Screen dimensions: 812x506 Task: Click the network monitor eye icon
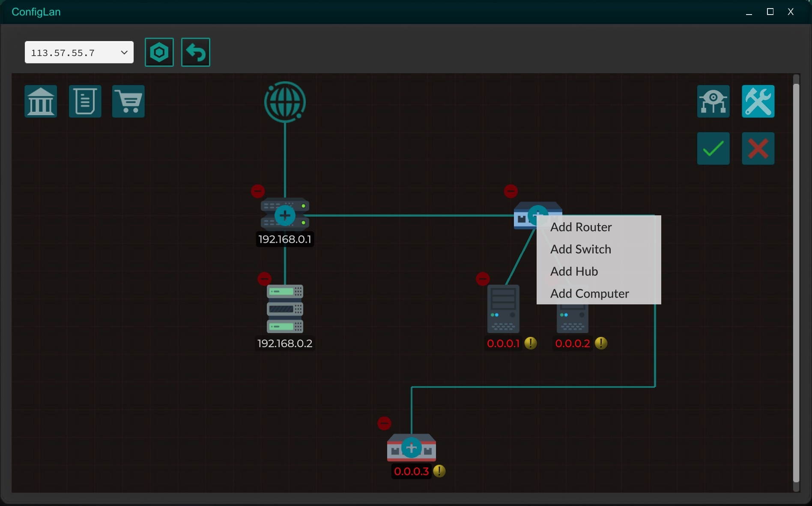pyautogui.click(x=713, y=101)
